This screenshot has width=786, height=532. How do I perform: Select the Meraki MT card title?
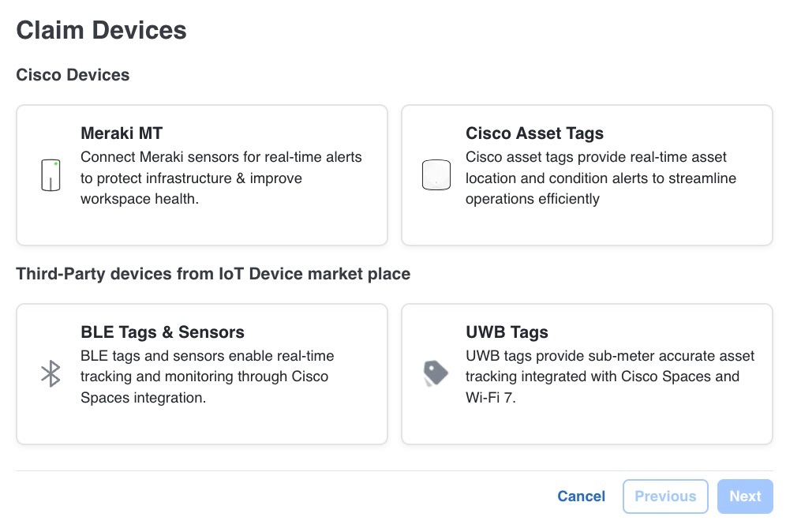[122, 133]
